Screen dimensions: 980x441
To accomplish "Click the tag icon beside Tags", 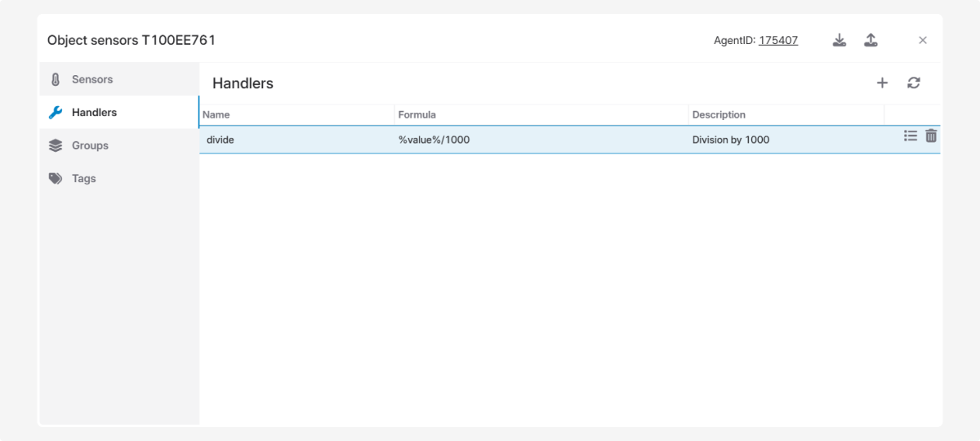I will click(x=56, y=178).
